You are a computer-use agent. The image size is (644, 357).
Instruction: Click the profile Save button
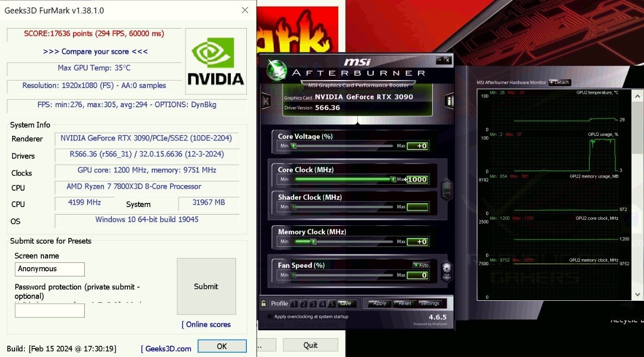coord(346,303)
